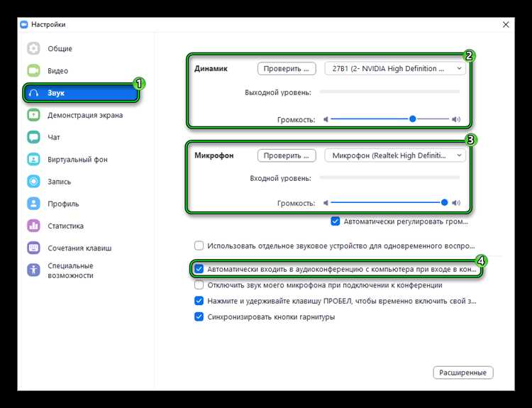Open the Видео settings section
Viewport: 532px width, 408px height.
(57, 71)
